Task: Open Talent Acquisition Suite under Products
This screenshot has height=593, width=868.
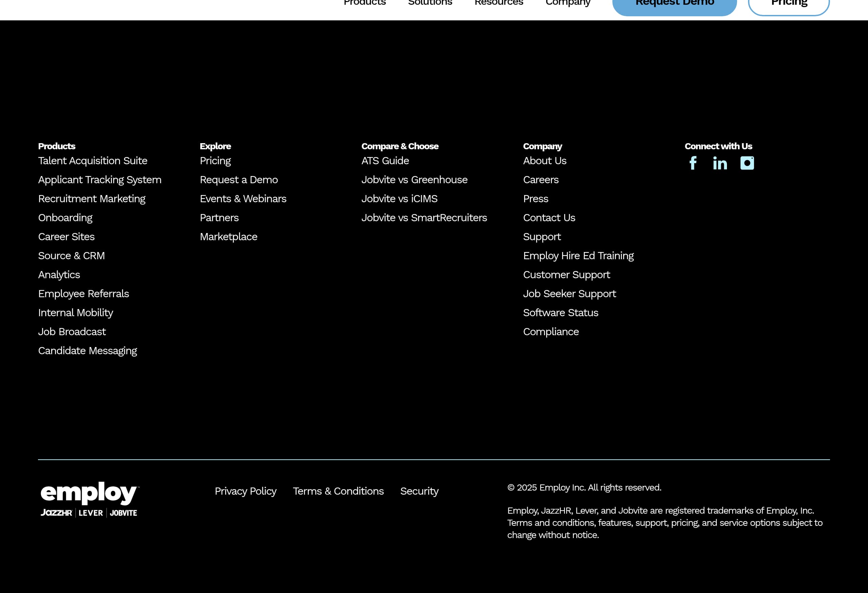Action: pos(93,161)
